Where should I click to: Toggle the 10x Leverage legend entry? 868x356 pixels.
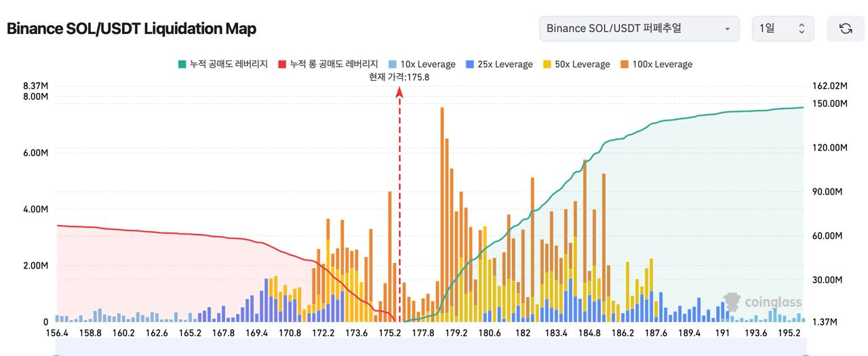click(x=422, y=64)
